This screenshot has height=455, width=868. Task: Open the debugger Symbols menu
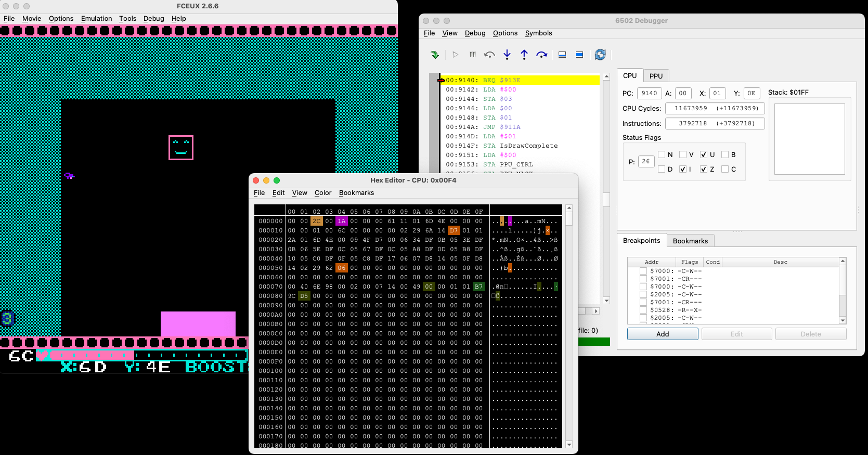(538, 33)
